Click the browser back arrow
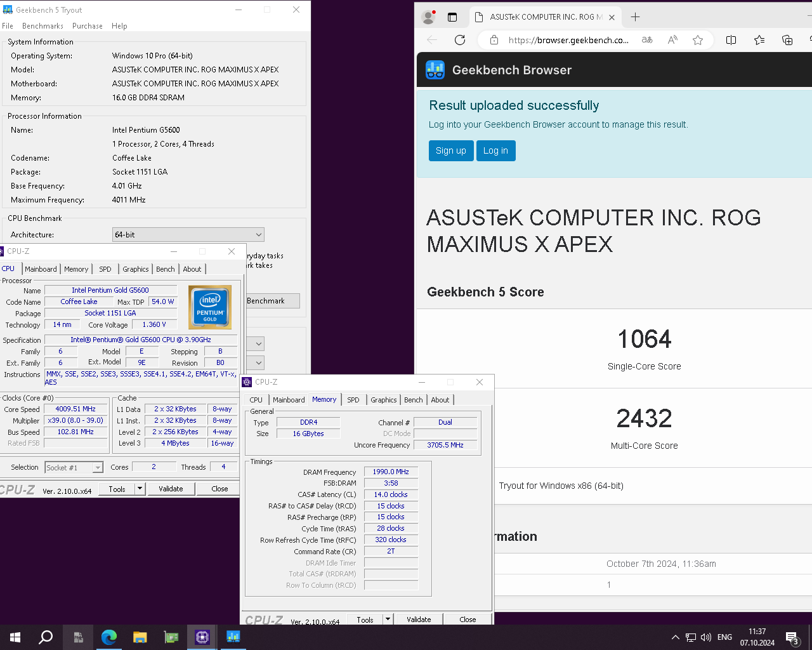Viewport: 812px width, 650px height. coord(433,40)
